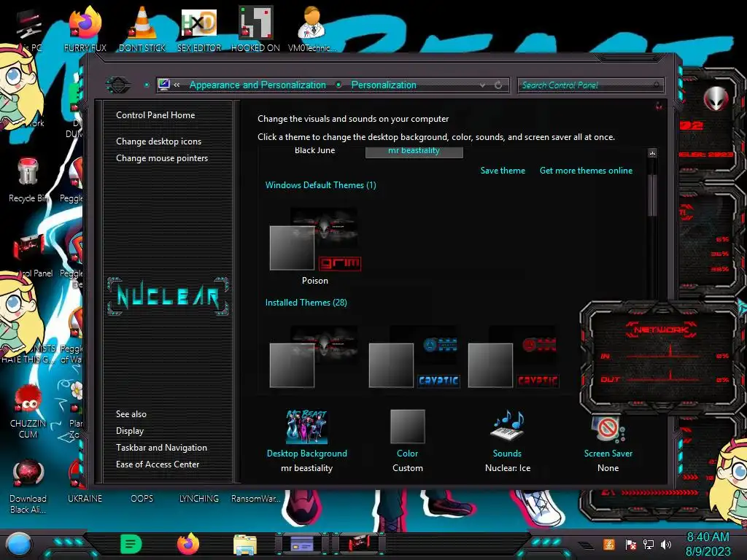Expand the address bar history dropdown

click(482, 85)
